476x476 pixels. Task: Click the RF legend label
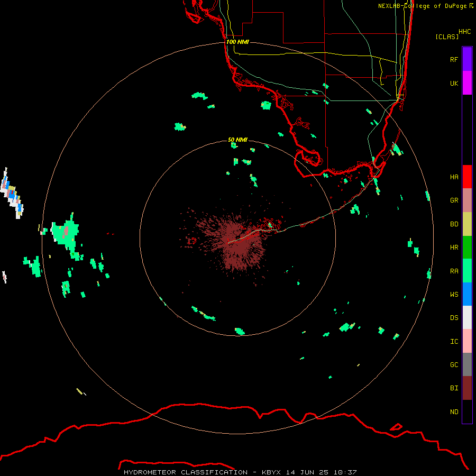point(454,59)
